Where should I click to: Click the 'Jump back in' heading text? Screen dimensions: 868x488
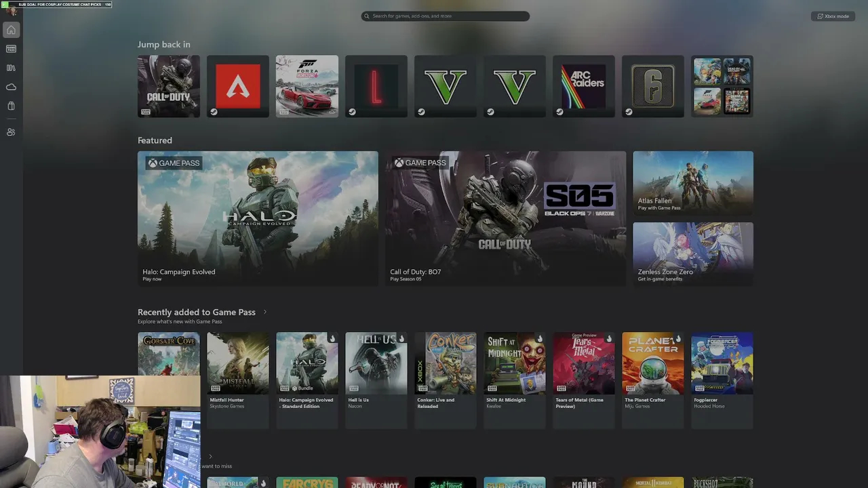[164, 45]
